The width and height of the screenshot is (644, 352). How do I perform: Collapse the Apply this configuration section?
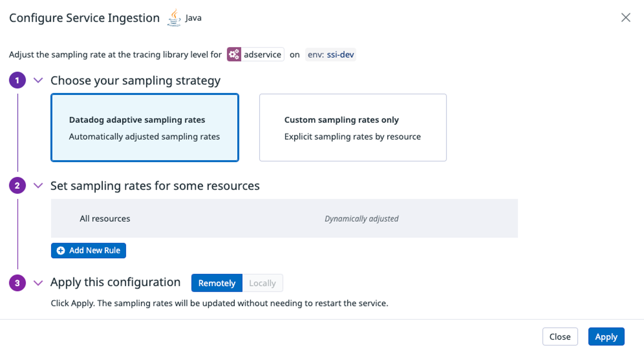point(38,282)
